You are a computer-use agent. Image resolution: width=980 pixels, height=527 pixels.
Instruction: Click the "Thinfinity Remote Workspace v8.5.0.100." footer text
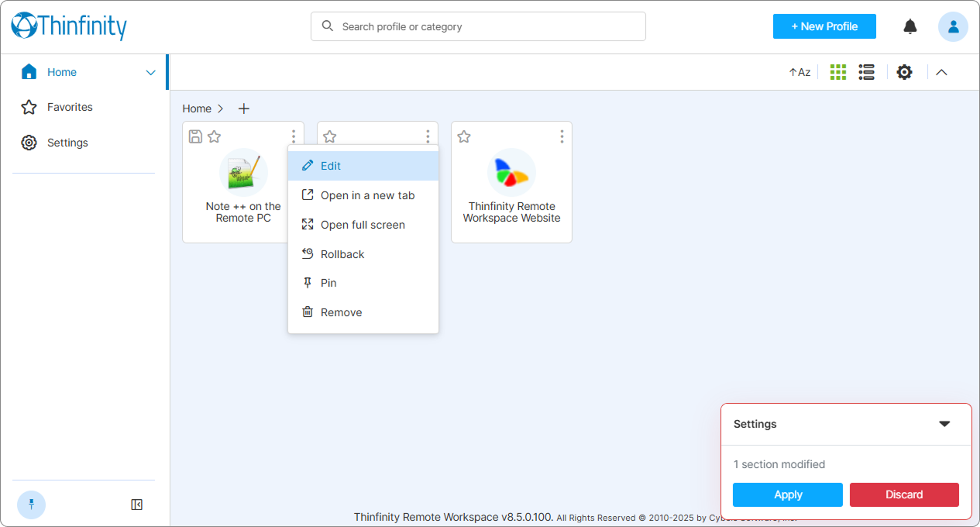pyautogui.click(x=453, y=517)
